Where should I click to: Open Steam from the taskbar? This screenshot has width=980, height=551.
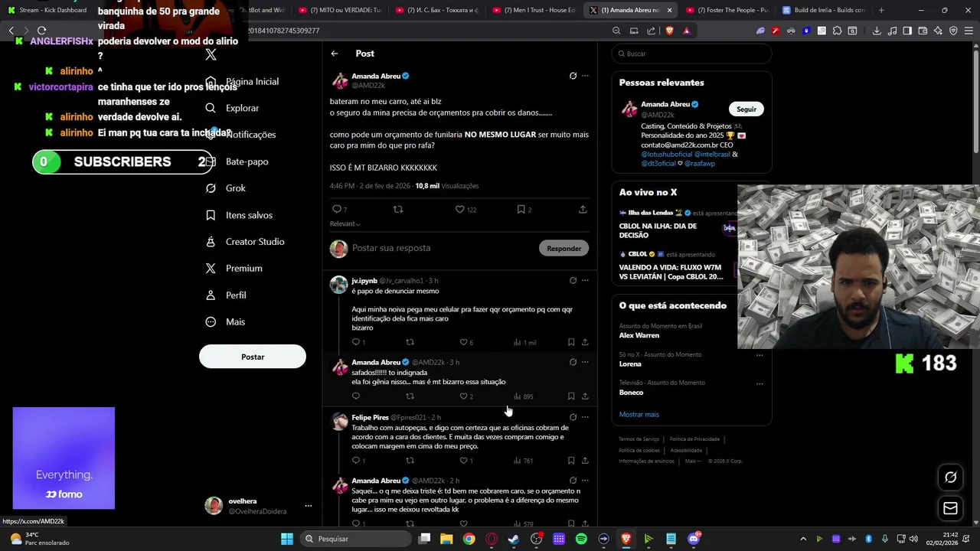514,539
